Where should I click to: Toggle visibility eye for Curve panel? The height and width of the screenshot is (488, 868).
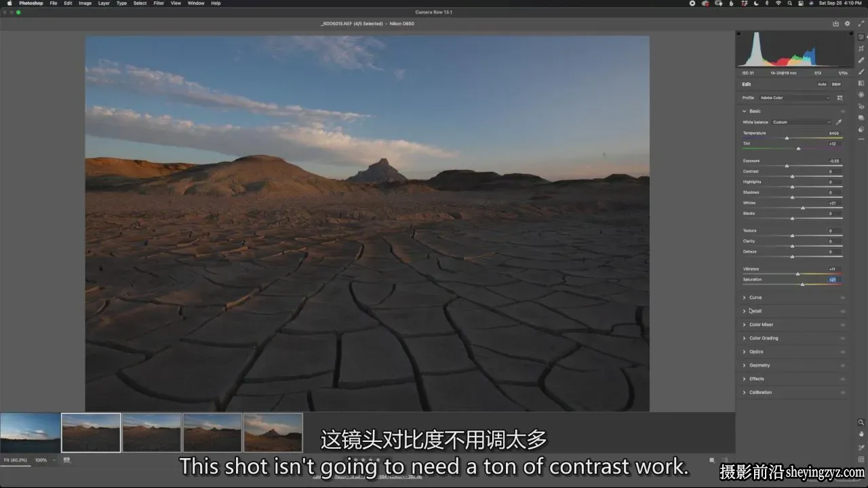pos(843,298)
